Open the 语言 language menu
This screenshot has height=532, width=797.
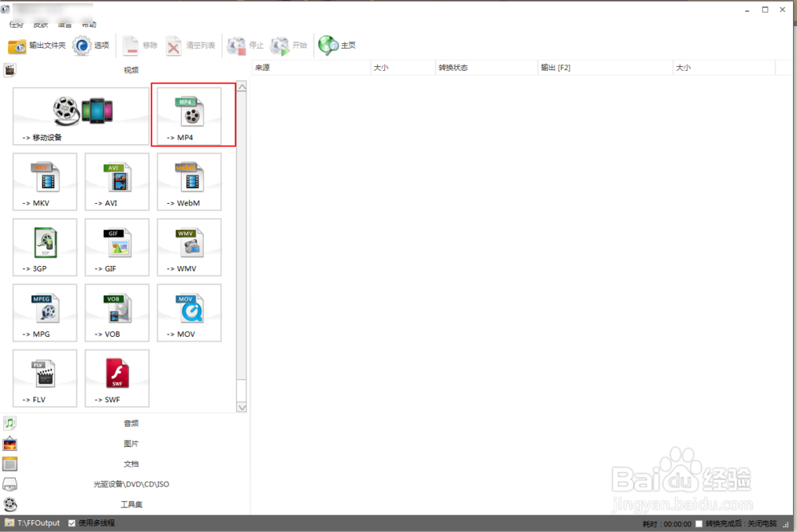pos(65,24)
